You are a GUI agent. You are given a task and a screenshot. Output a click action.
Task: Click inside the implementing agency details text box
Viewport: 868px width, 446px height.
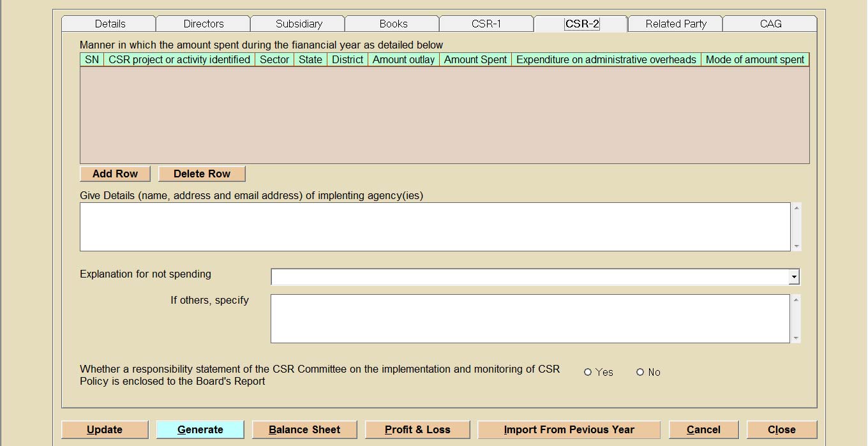(x=435, y=227)
